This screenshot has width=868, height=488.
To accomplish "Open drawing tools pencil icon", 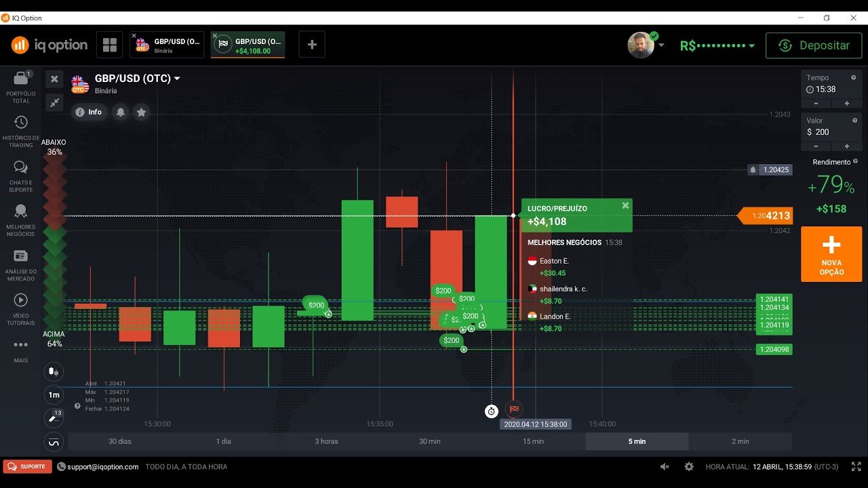I will [x=52, y=418].
